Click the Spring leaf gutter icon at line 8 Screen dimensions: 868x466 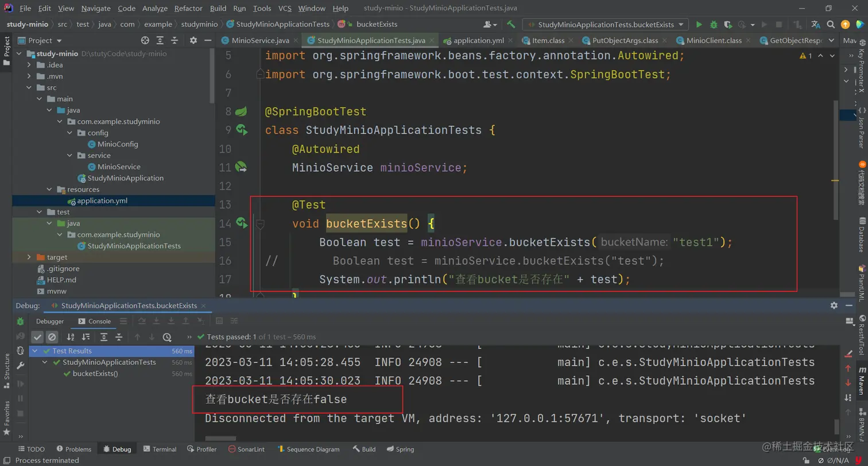pos(241,111)
